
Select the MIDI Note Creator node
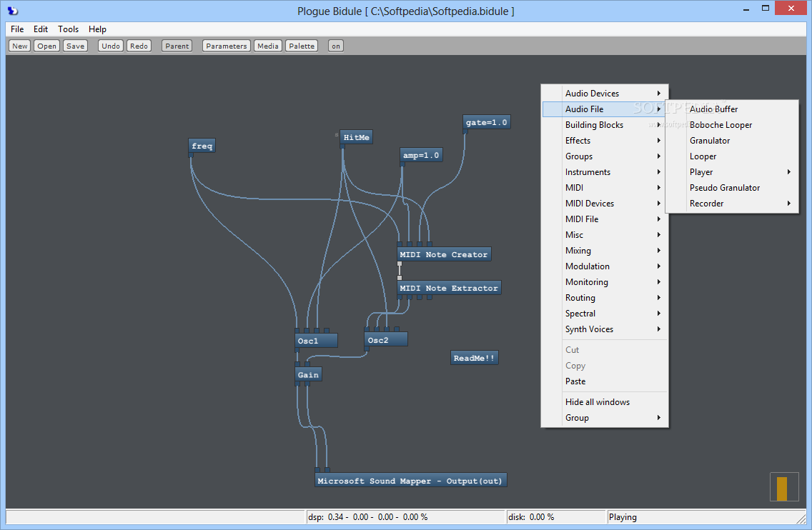click(444, 255)
